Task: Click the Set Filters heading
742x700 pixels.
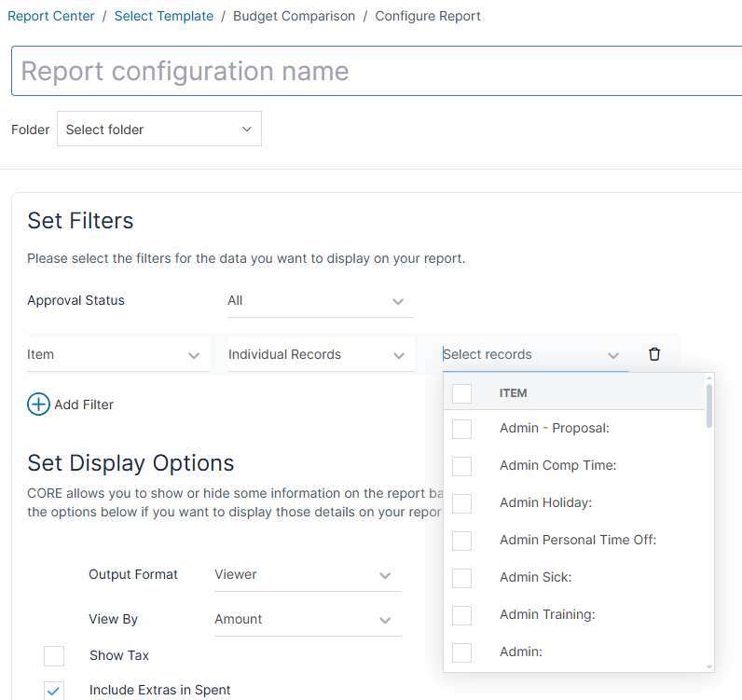Action: 80,221
